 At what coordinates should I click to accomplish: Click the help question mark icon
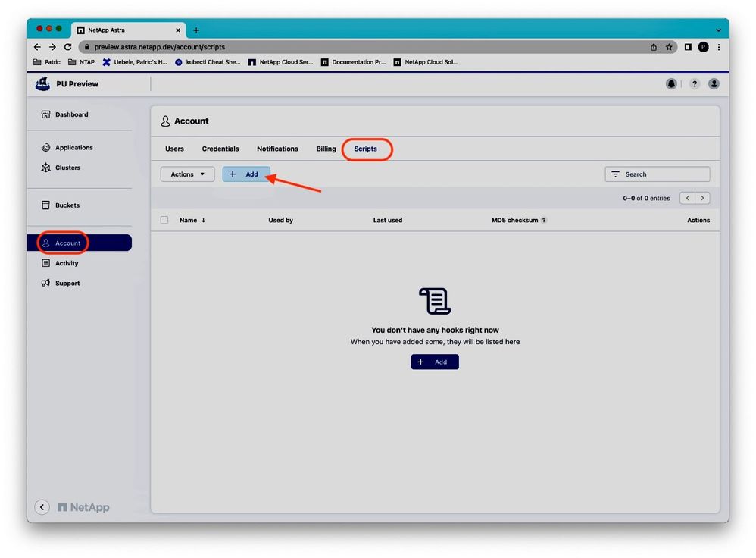695,84
